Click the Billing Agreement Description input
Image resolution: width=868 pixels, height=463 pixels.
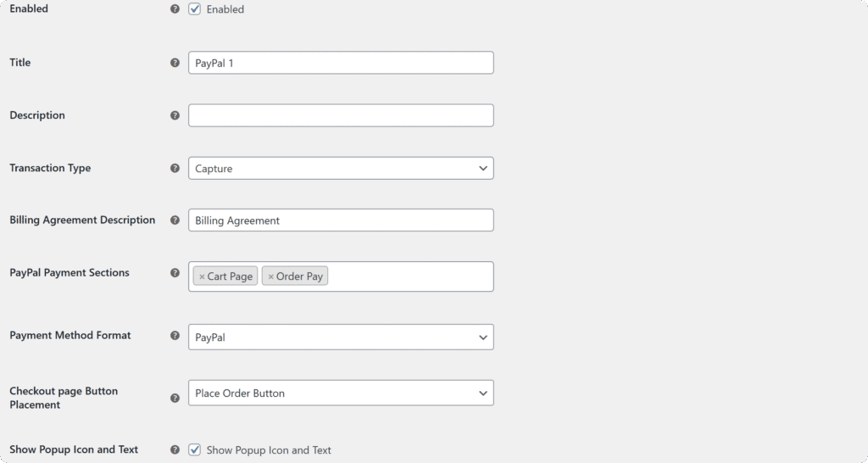(341, 220)
